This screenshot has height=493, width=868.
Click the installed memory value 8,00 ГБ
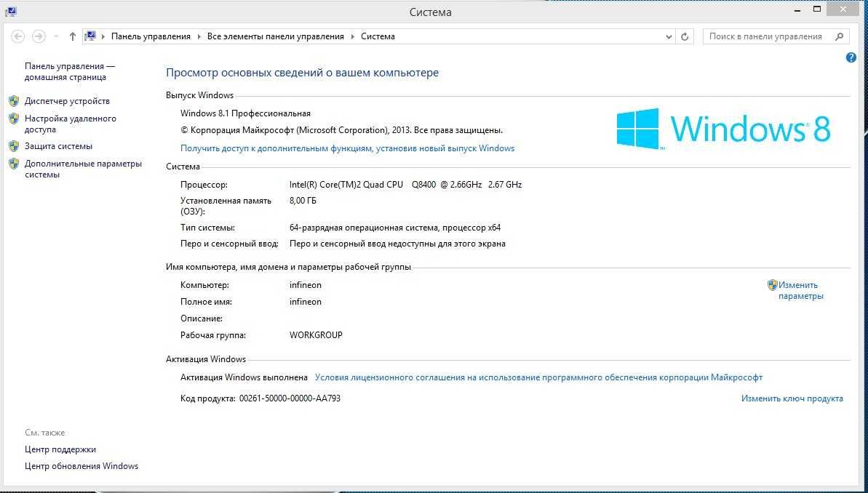pyautogui.click(x=303, y=201)
